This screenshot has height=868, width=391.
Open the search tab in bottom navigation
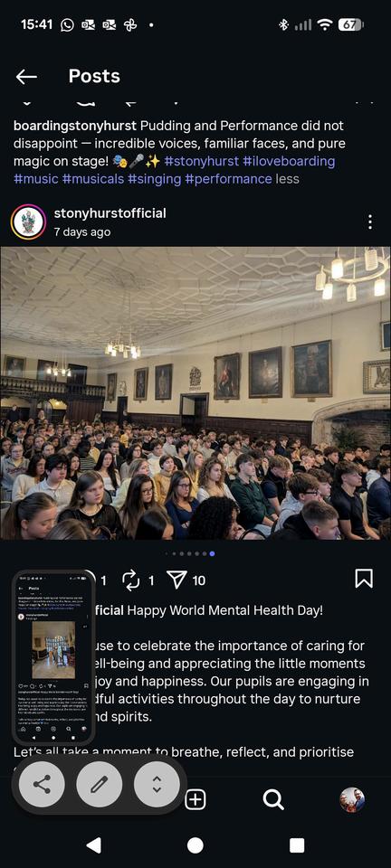(273, 800)
